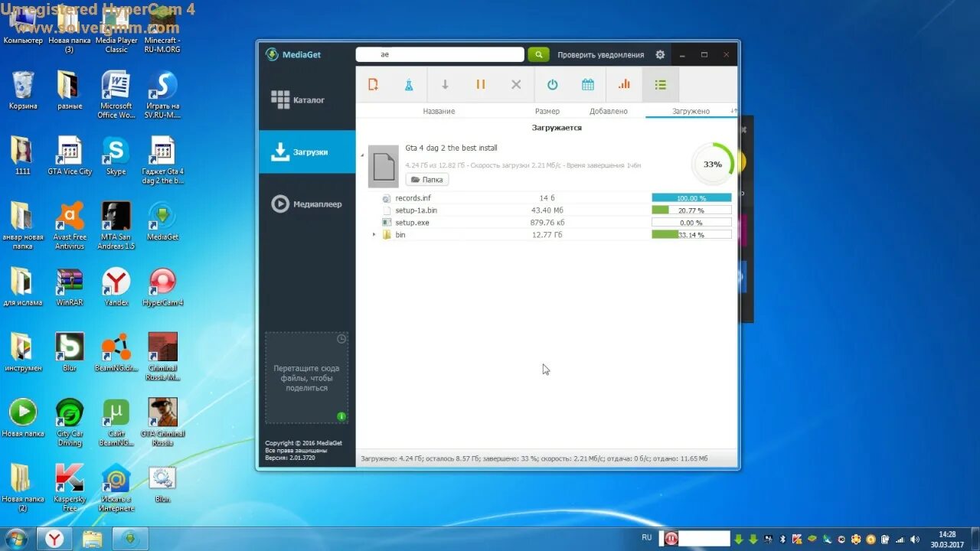Click the add torrent file icon

pyautogui.click(x=374, y=85)
